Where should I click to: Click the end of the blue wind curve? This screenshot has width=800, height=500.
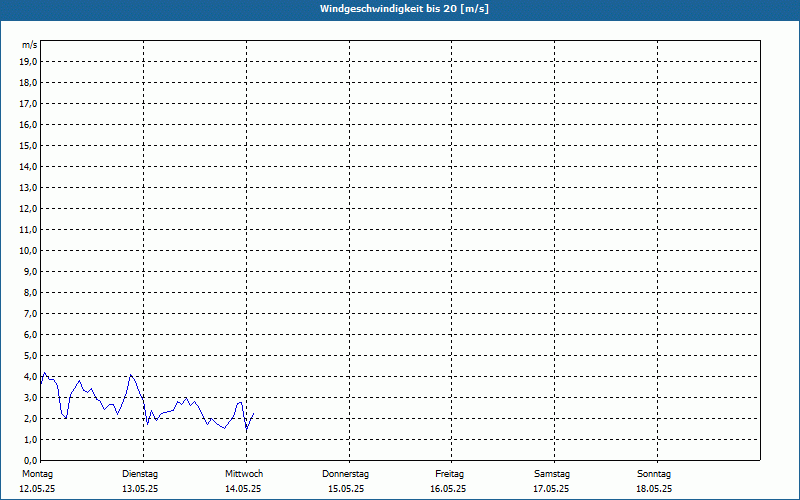[254, 413]
